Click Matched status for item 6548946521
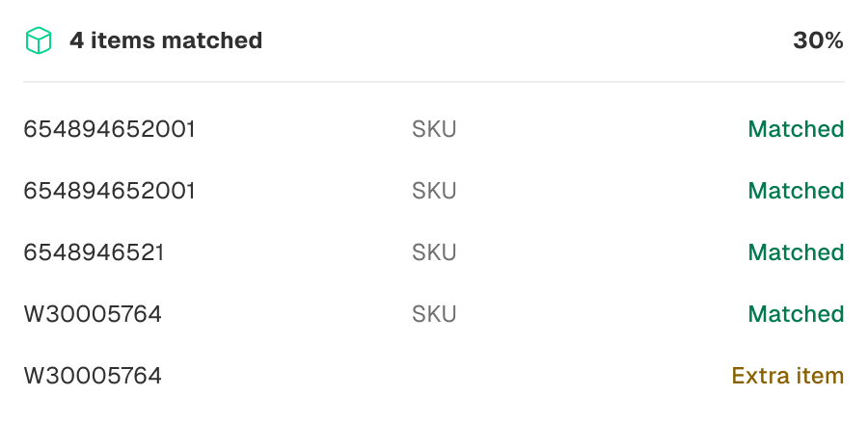Screen dimensions: 868x422 796,252
